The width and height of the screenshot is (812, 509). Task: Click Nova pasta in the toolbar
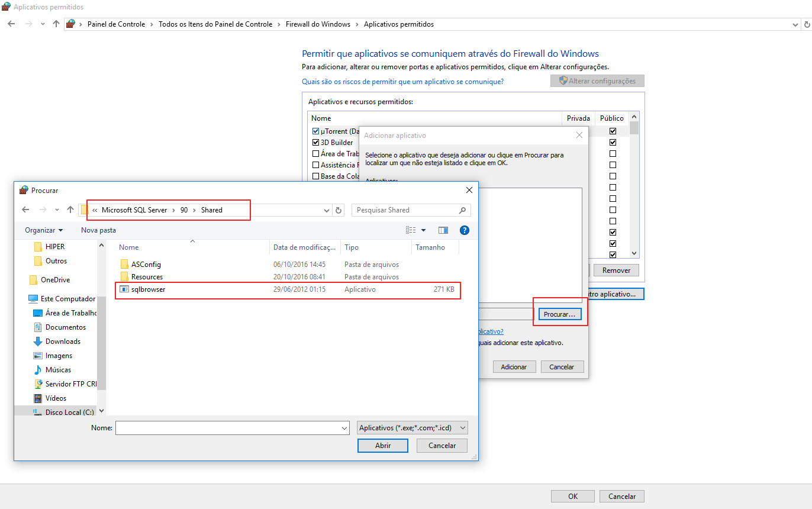[x=98, y=230]
